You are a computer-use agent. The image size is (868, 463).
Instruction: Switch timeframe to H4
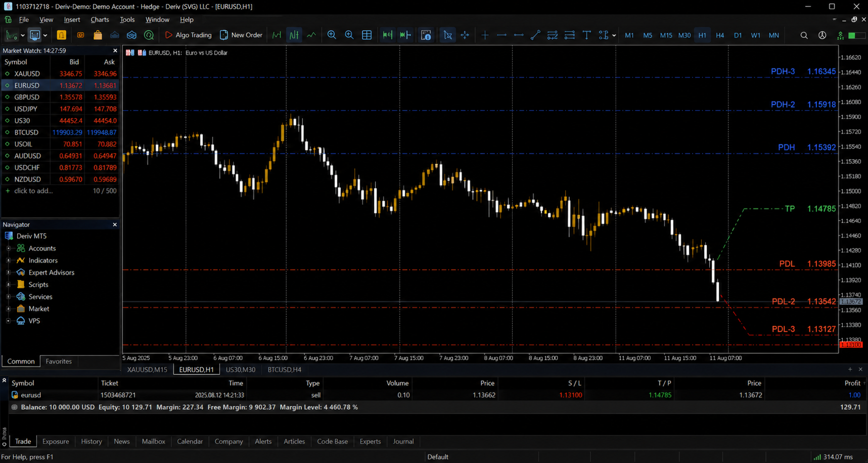point(720,35)
